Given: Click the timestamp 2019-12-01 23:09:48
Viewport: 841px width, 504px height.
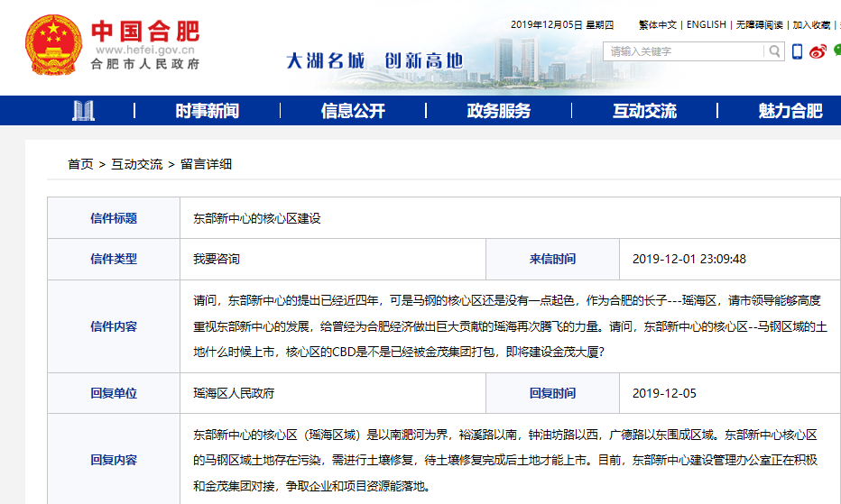Looking at the screenshot, I should pos(689,259).
